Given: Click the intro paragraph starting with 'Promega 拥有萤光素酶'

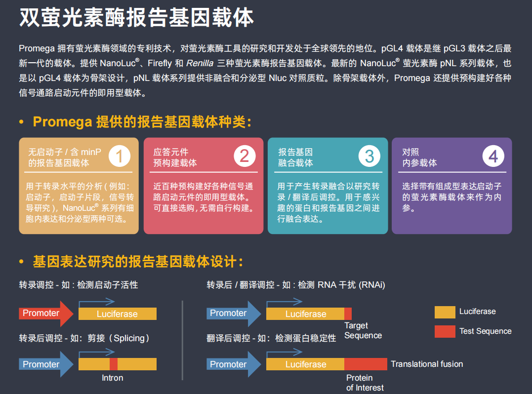Looking at the screenshot, I should tap(265, 71).
